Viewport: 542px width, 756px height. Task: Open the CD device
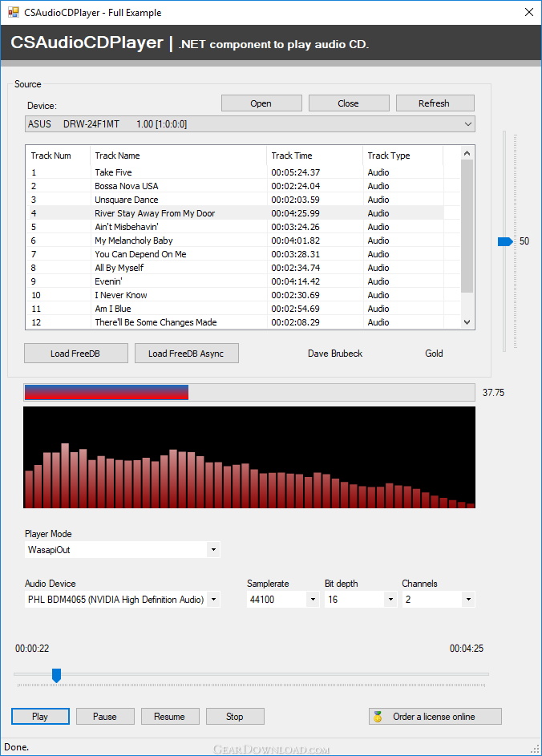click(261, 103)
